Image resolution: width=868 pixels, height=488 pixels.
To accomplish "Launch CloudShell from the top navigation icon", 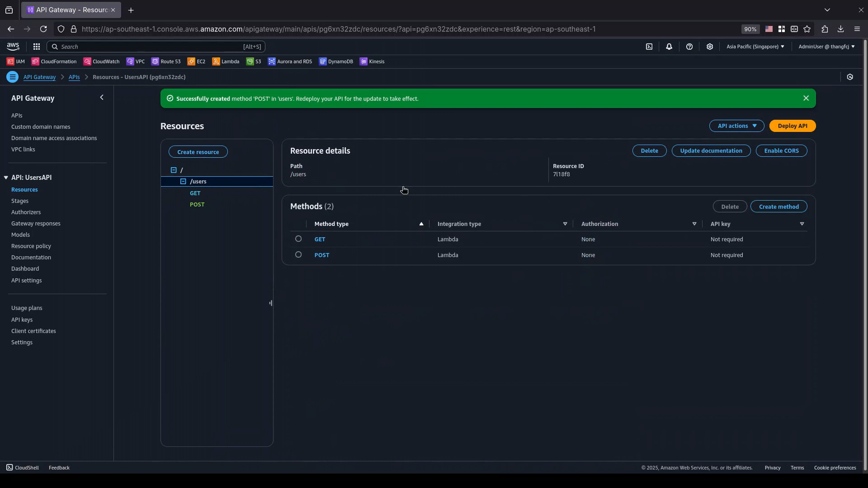I will point(649,47).
